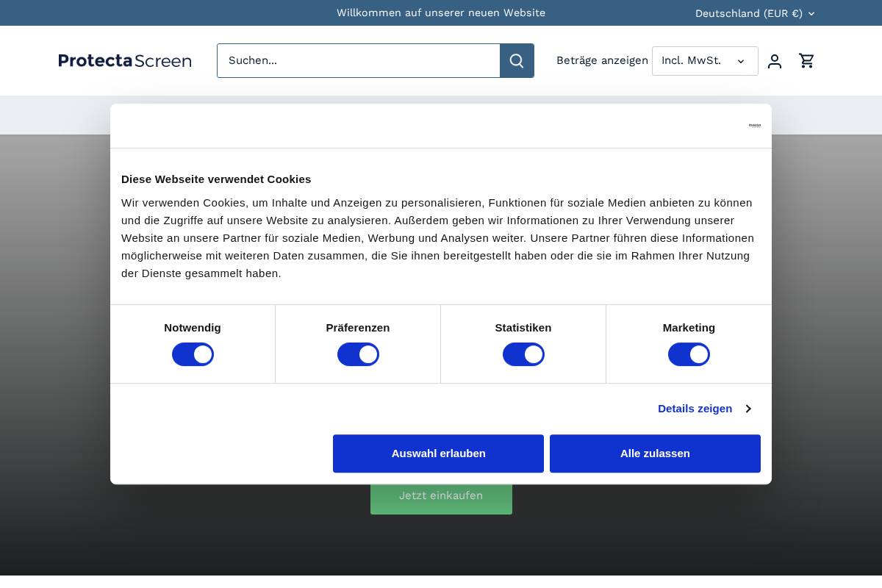Open the Incl. MwSt. dropdown
The width and height of the screenshot is (882, 588).
[704, 61]
